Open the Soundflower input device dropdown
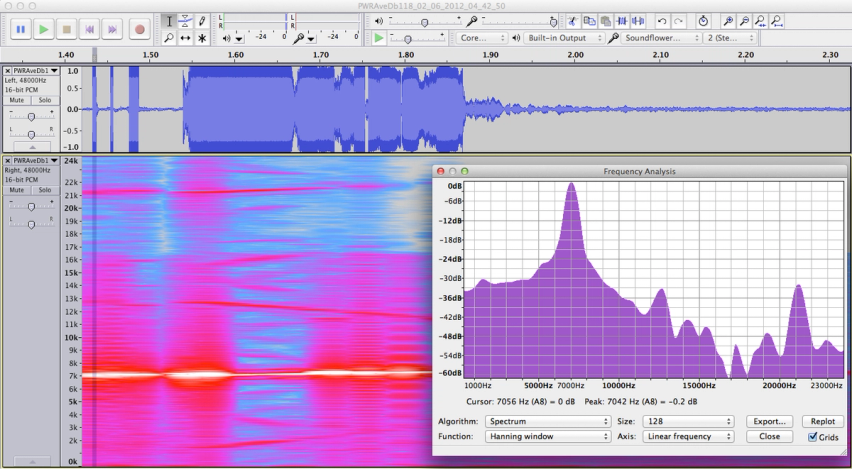 [x=661, y=38]
